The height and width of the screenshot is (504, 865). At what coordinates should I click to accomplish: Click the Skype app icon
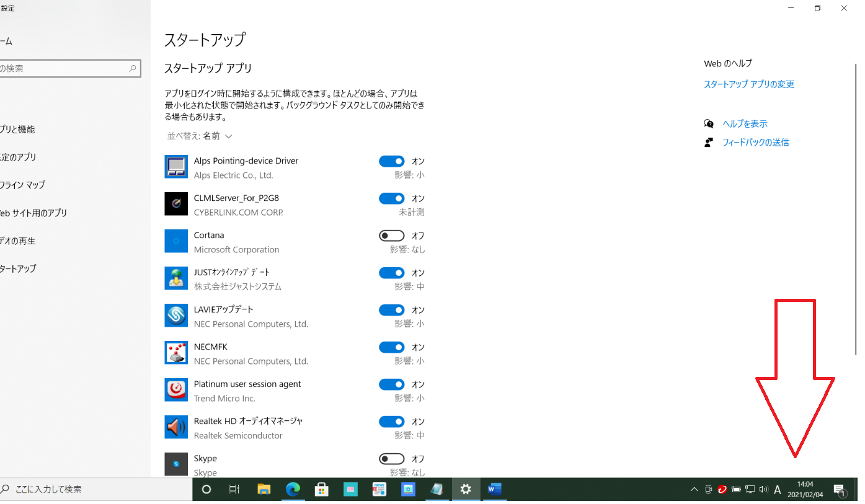tap(176, 464)
